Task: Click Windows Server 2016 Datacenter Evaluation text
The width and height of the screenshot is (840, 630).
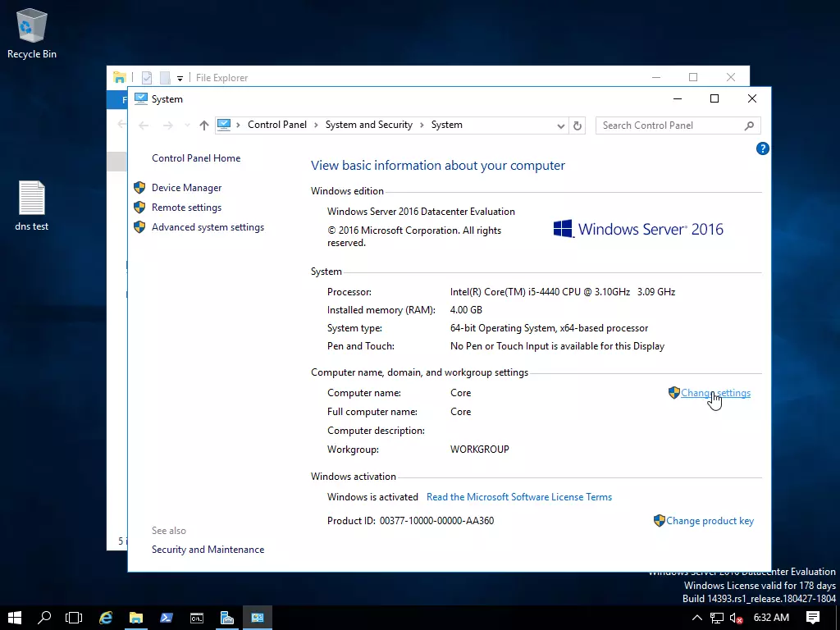Action: [421, 212]
